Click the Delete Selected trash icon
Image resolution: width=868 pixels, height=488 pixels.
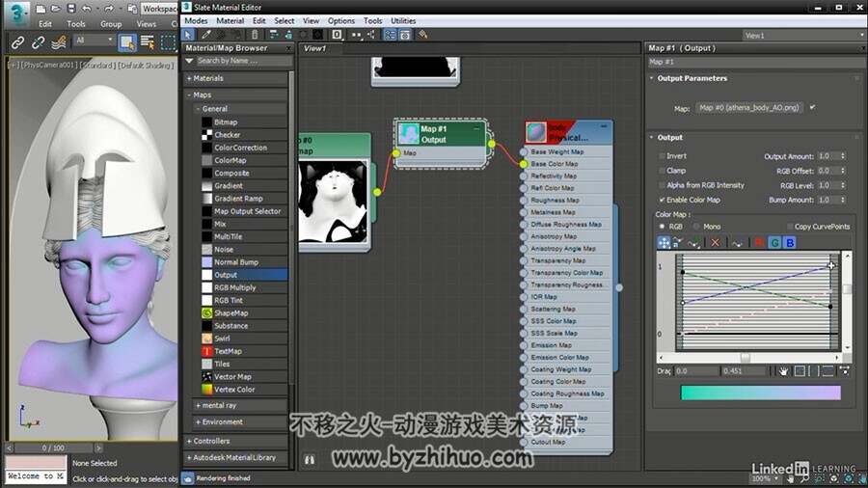(x=255, y=35)
